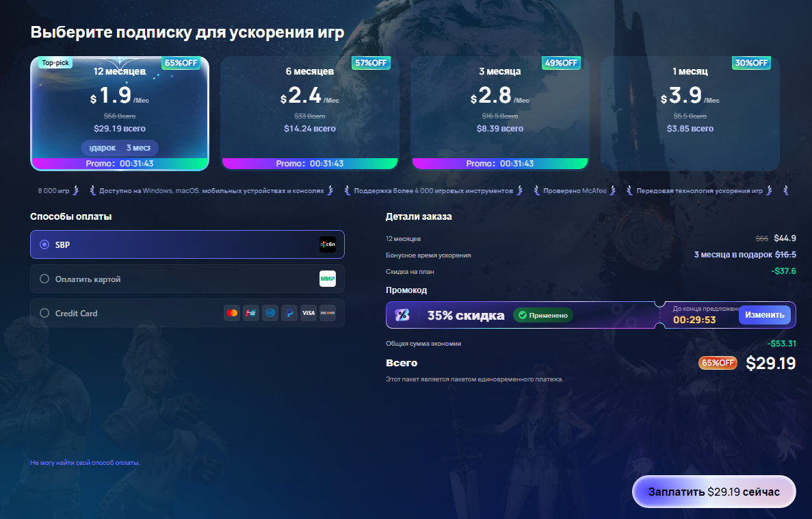Choose the Credit Card radio option

44,313
